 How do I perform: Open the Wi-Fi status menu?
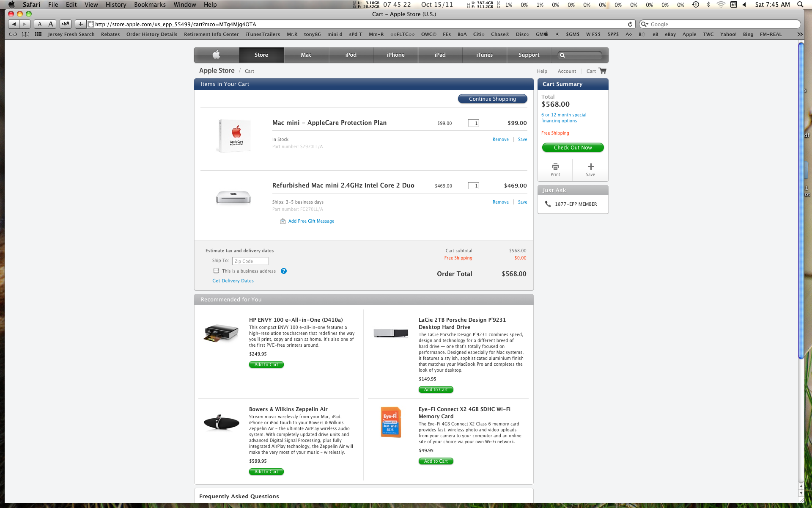coord(721,5)
